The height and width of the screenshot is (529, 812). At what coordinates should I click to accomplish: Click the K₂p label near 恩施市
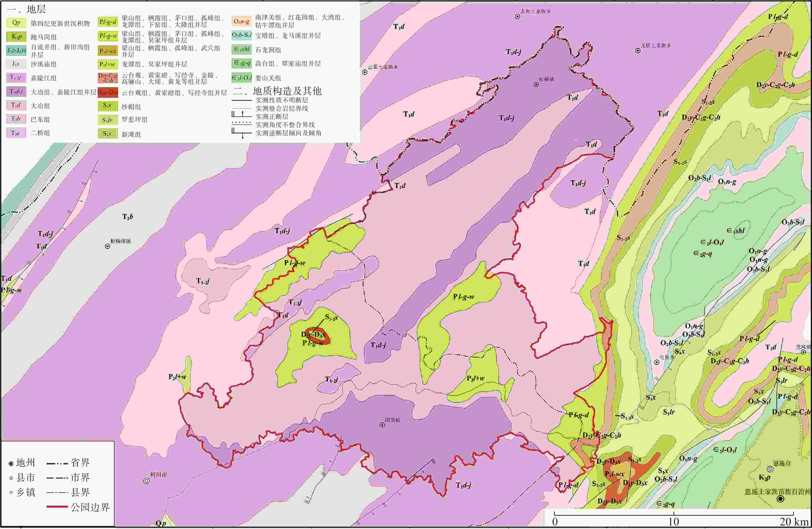764,478
